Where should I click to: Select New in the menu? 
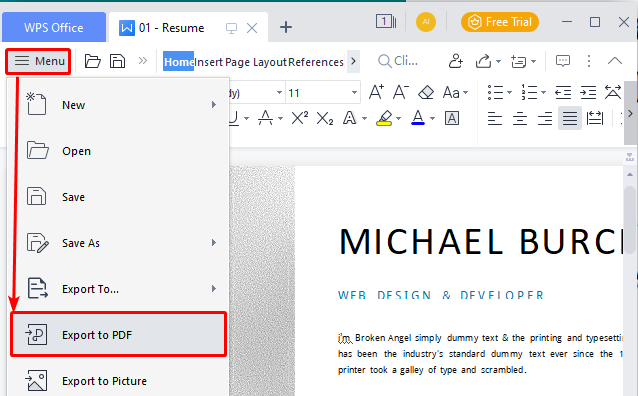coord(118,105)
